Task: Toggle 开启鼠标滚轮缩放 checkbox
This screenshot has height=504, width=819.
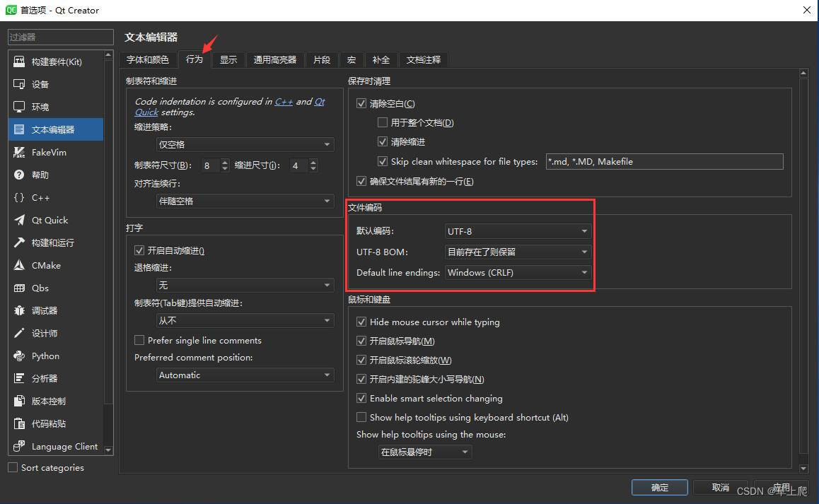Action: click(x=361, y=360)
